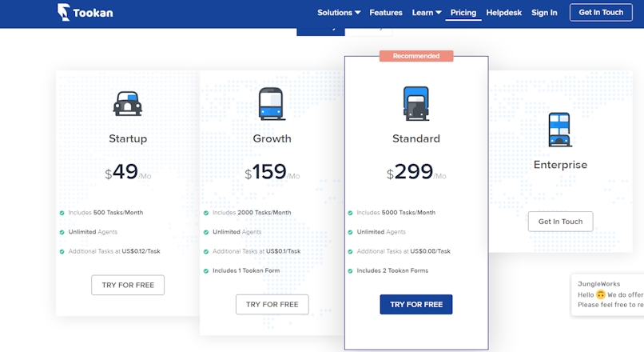Click 'Unlimited Agents' in Startup plan
The width and height of the screenshot is (644, 352).
93,232
